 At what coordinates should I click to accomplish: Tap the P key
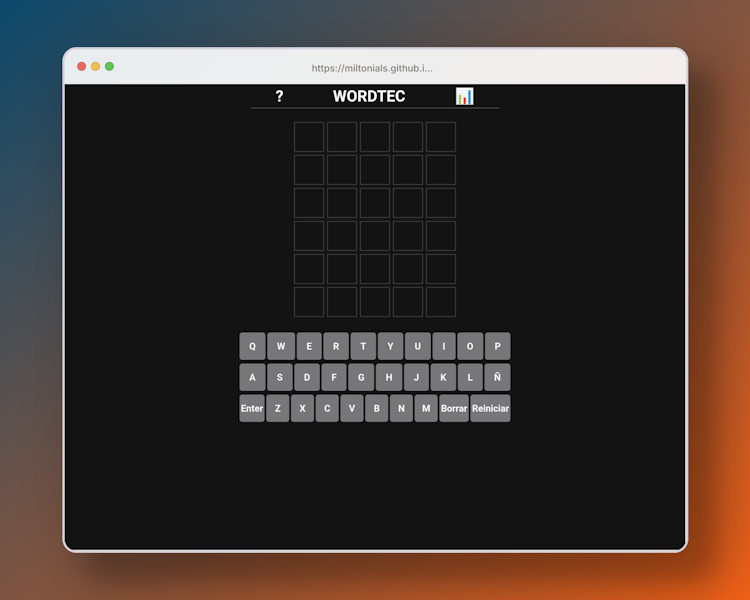497,346
